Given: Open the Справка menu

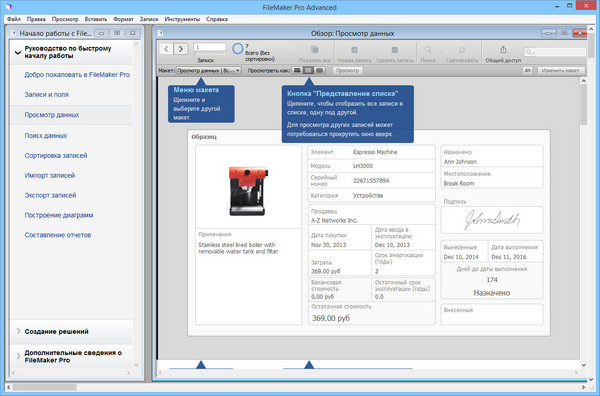Looking at the screenshot, I should click(217, 19).
